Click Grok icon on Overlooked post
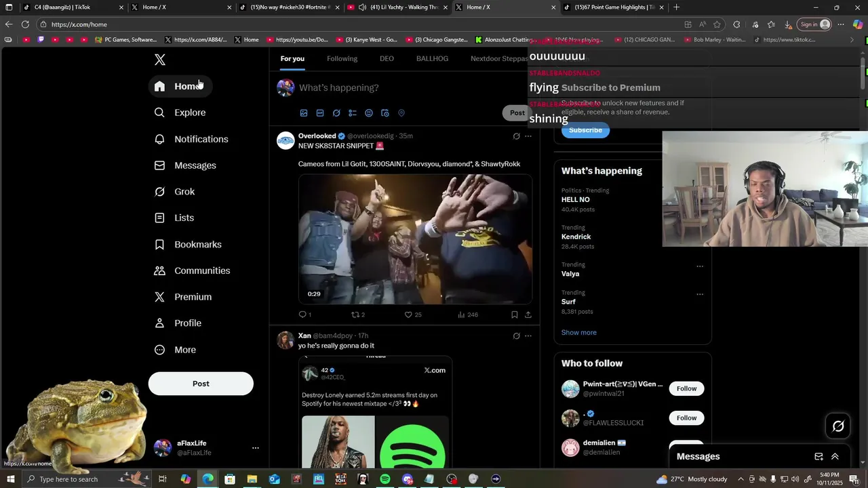Screen dimensions: 868x488 pos(516,136)
